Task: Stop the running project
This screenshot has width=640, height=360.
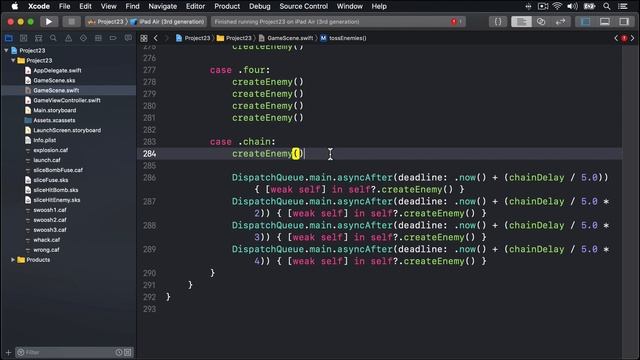Action: [x=71, y=22]
